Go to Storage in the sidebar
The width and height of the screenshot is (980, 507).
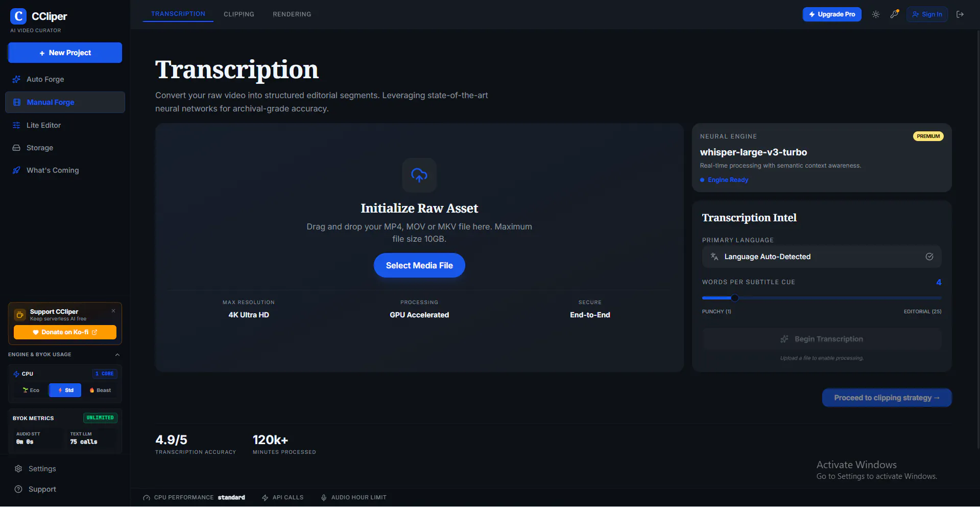(x=65, y=148)
